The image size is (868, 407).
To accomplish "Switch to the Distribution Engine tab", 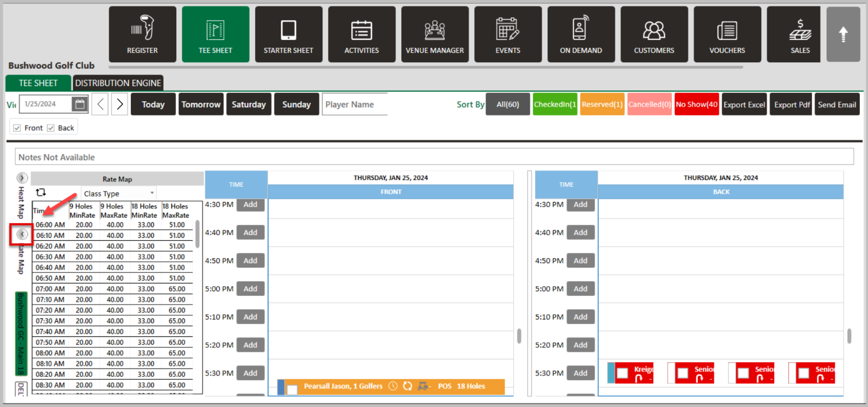I will click(118, 83).
